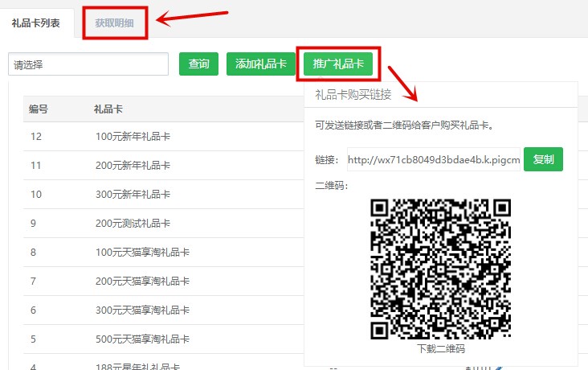Click the gift card purchase link field
This screenshot has width=588, height=370.
pos(434,159)
